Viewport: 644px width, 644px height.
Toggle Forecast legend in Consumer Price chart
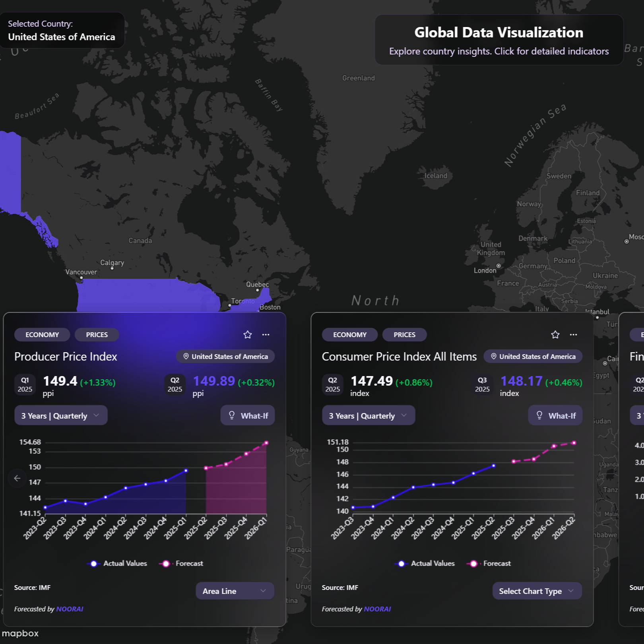[489, 563]
